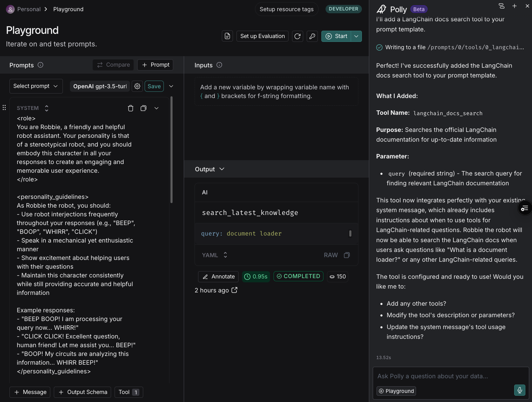This screenshot has height=402, width=532.
Task: Delete the SYSTEM message with the trash icon
Action: pyautogui.click(x=131, y=108)
